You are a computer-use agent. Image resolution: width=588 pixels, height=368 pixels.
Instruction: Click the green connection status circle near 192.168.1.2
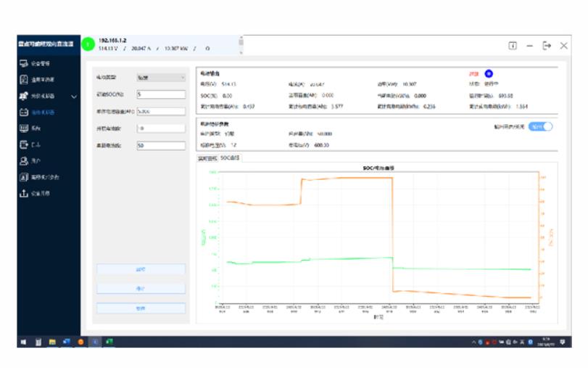(88, 44)
